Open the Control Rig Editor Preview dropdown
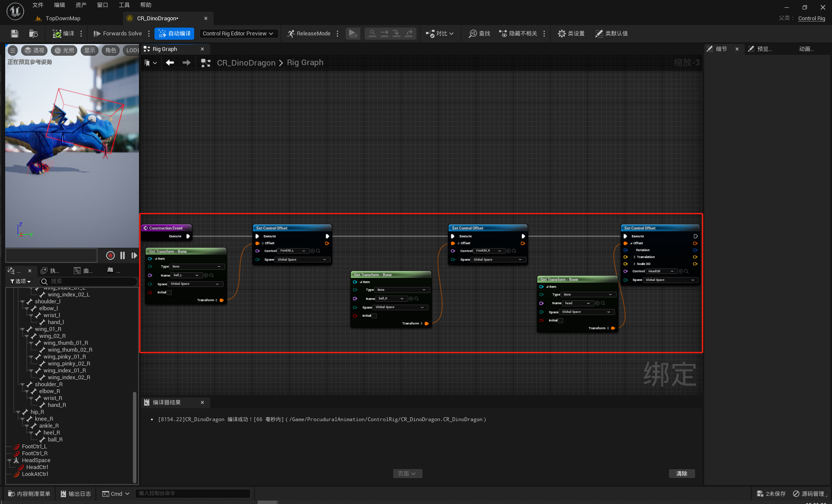This screenshot has height=504, width=832. [238, 34]
